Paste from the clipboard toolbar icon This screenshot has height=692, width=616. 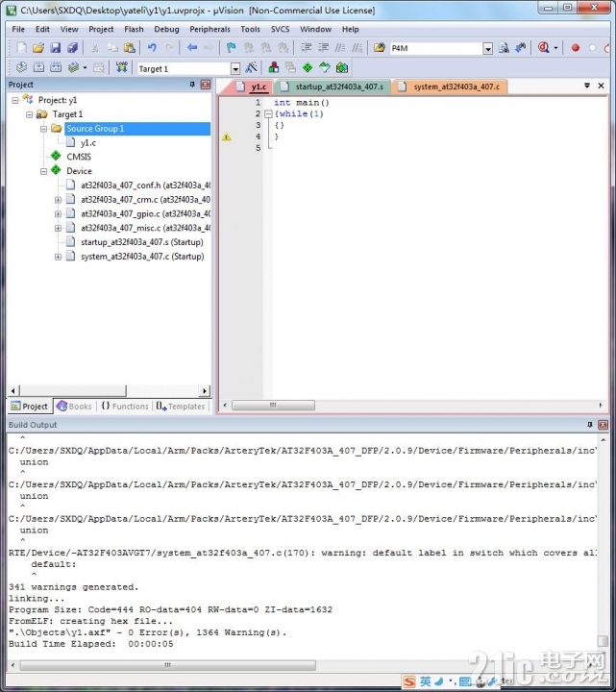(130, 48)
